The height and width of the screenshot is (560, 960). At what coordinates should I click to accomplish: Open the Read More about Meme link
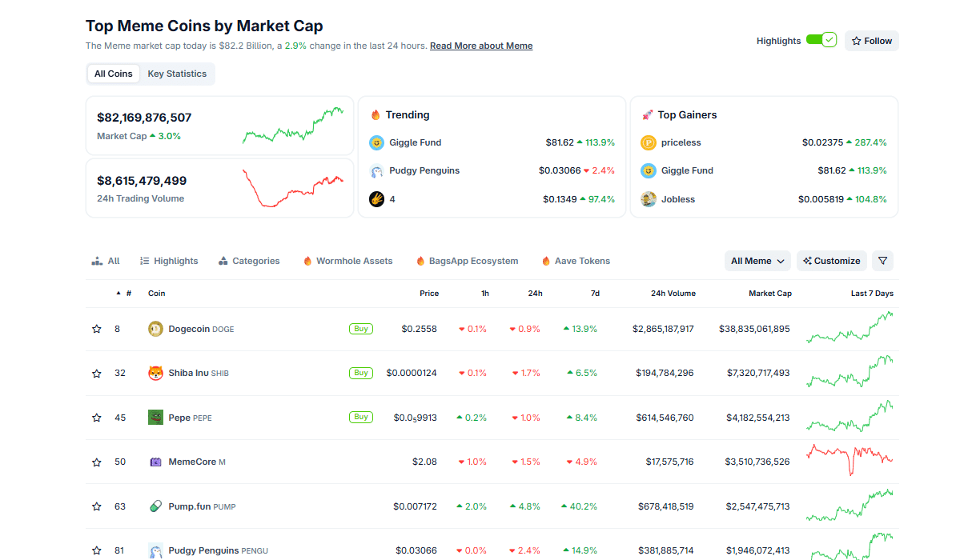point(481,46)
